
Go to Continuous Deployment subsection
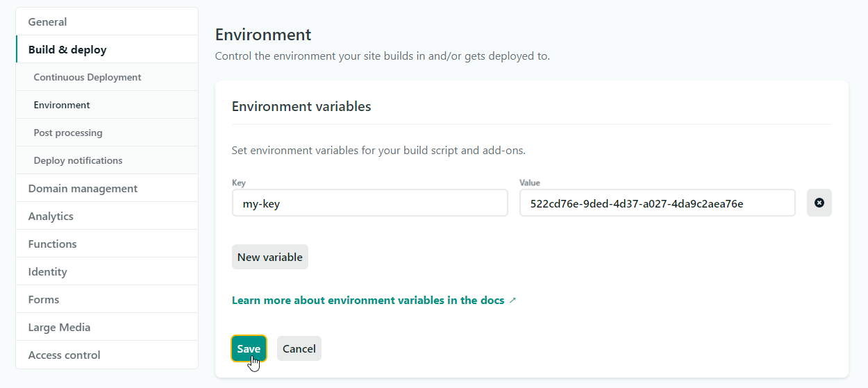pyautogui.click(x=87, y=77)
